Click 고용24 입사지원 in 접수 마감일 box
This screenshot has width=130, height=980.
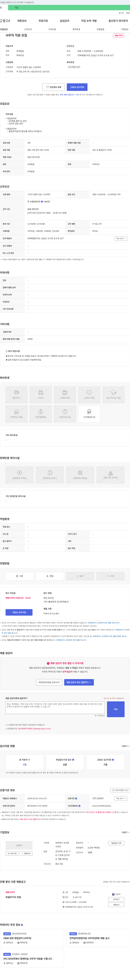[19, 612]
